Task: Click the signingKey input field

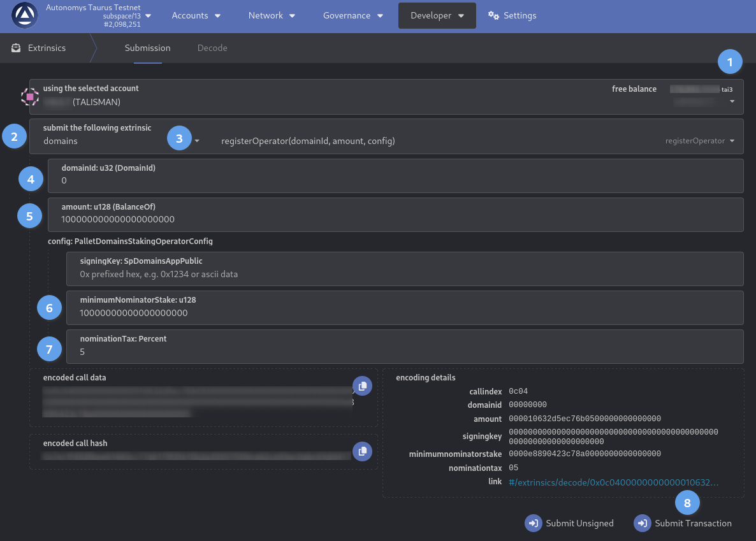Action: [x=404, y=274]
